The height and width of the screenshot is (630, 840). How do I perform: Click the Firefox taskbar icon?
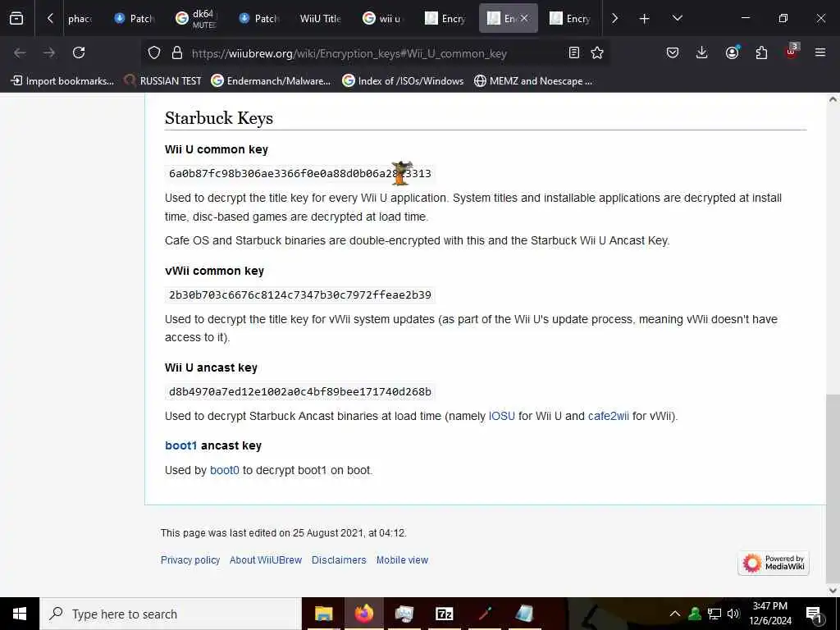pos(363,614)
